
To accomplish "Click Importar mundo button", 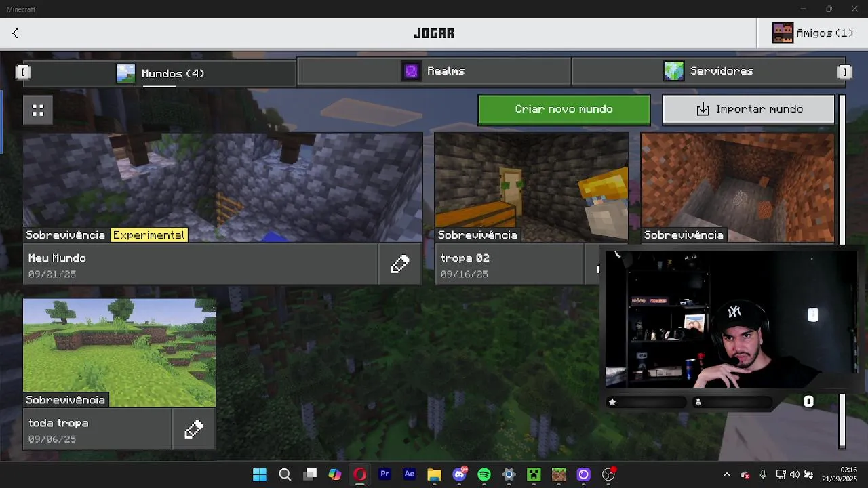I will point(749,109).
